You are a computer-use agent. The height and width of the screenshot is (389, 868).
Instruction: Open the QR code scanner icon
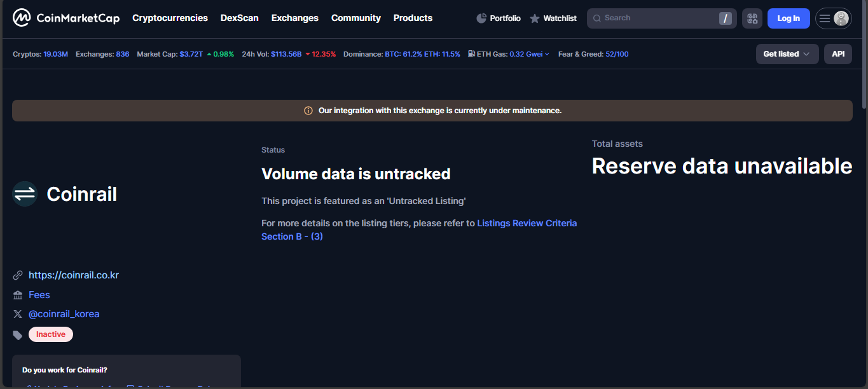coord(752,18)
